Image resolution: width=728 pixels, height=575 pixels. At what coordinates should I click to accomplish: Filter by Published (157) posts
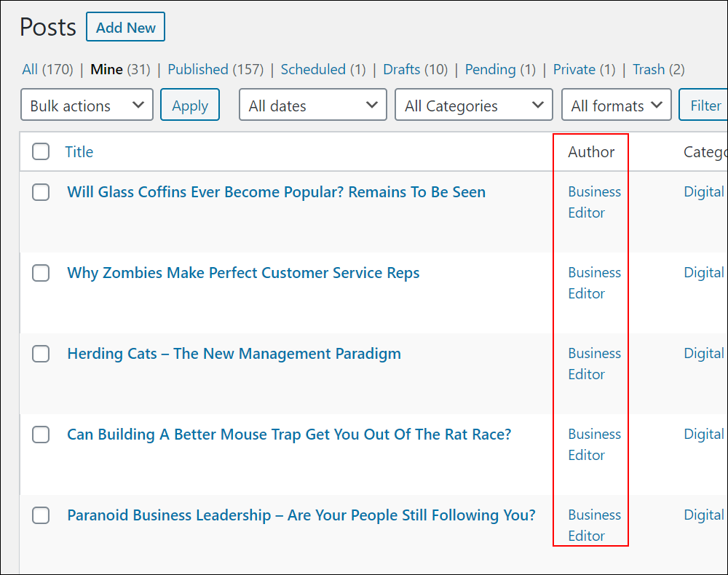point(215,70)
